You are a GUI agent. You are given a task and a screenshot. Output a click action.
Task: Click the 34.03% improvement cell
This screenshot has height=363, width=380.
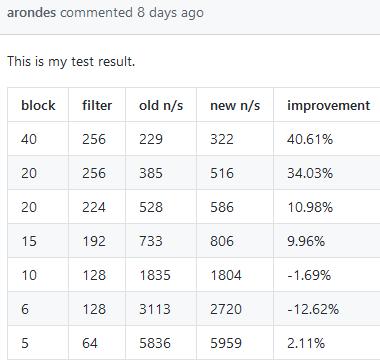(327, 173)
